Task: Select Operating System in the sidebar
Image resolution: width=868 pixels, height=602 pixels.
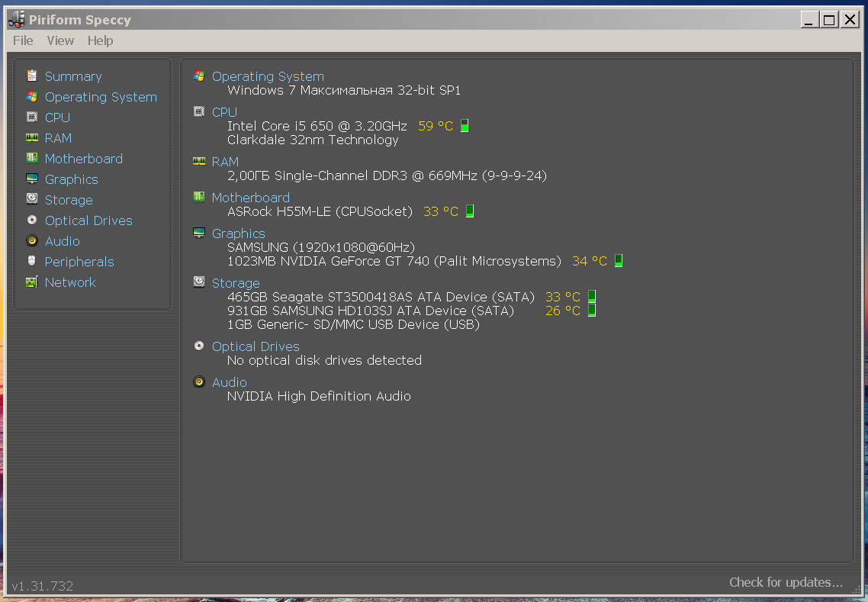Action: tap(101, 97)
